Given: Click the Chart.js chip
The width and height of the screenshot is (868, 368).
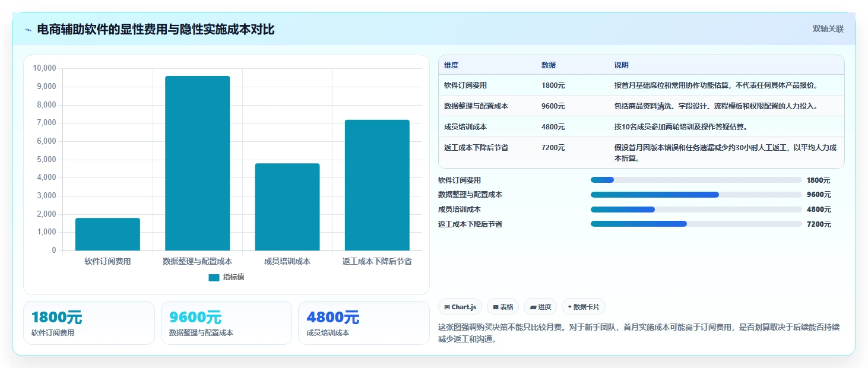Looking at the screenshot, I should tap(460, 307).
